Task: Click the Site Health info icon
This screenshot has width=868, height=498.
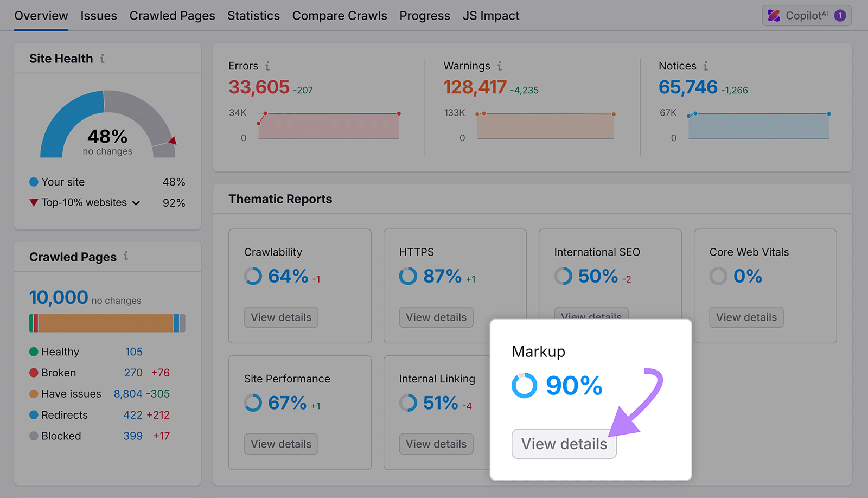Action: (103, 58)
